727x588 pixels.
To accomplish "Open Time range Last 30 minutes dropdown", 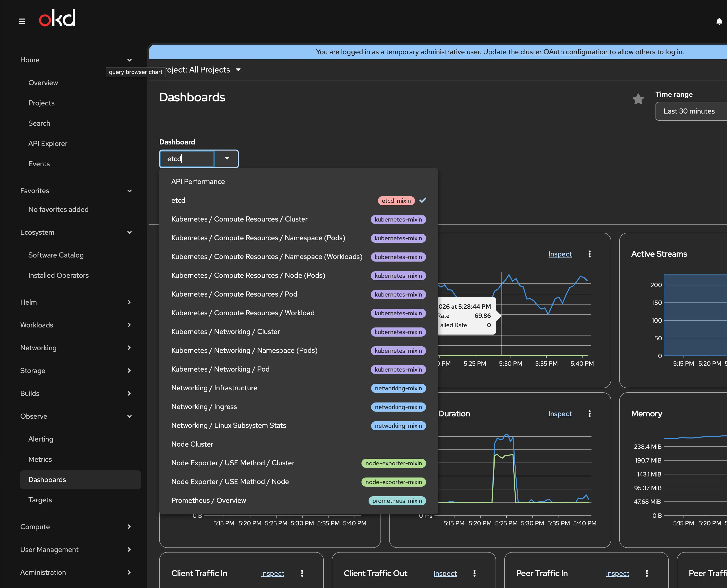I will point(691,111).
